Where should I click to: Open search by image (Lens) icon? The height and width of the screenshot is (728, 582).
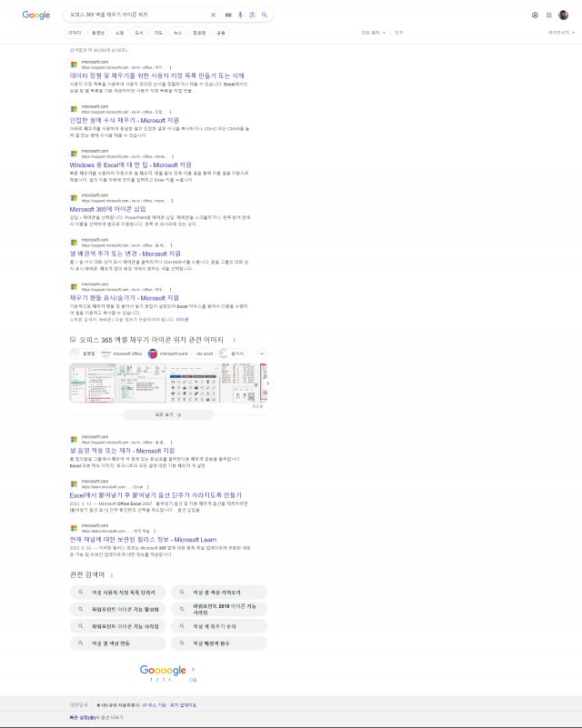pyautogui.click(x=252, y=15)
